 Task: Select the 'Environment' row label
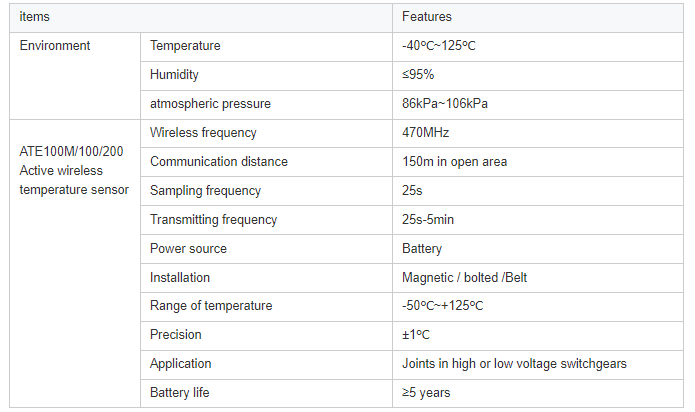pyautogui.click(x=55, y=46)
